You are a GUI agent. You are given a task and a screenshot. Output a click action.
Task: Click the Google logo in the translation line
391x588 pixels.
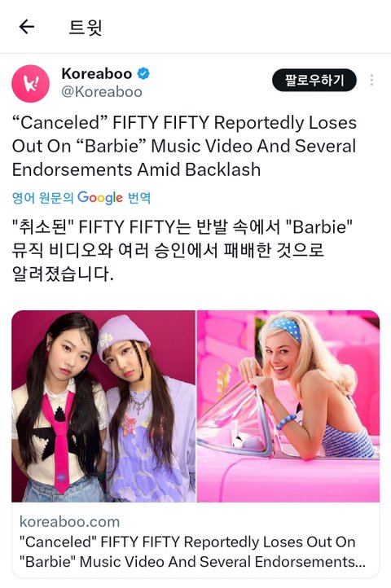(x=100, y=198)
